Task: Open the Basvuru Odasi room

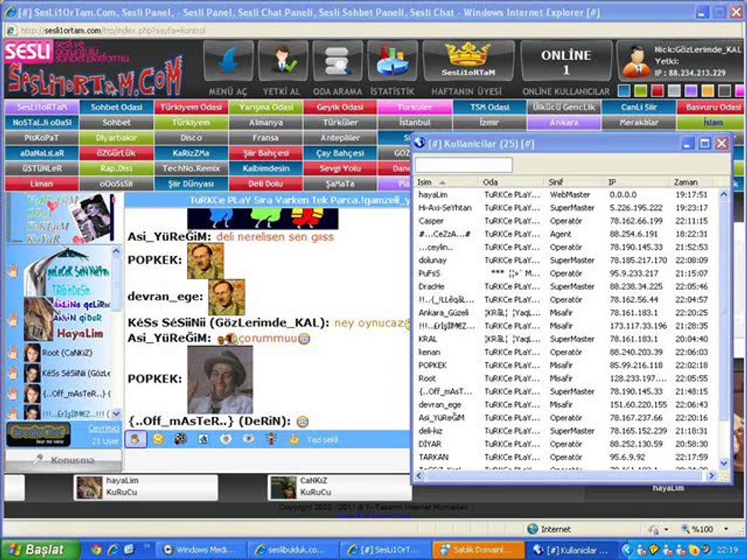Action: pos(712,107)
